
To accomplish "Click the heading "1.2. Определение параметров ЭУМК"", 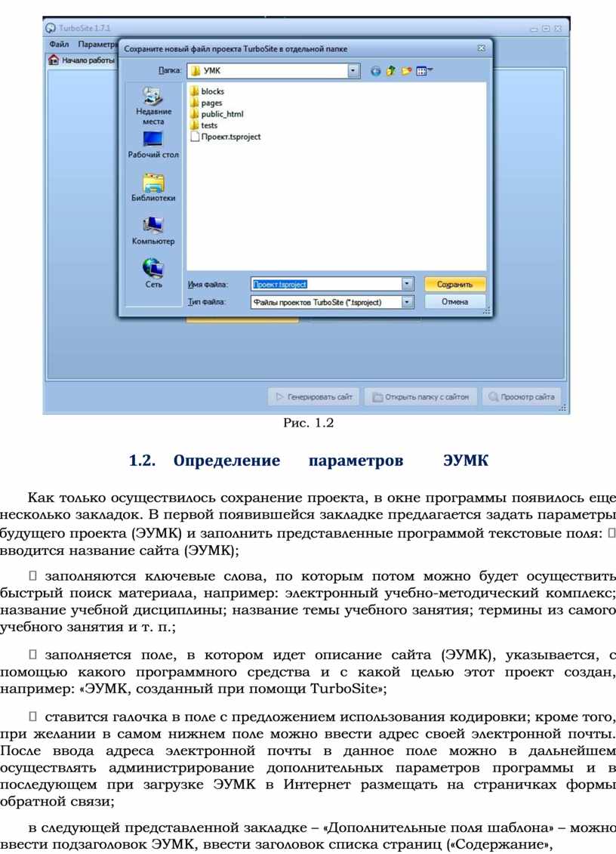I will [308, 461].
